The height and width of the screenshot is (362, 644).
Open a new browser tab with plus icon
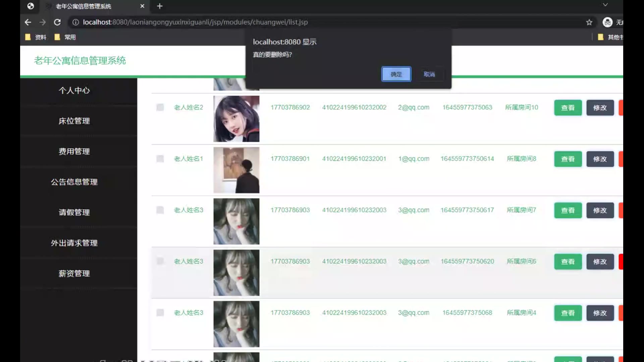pyautogui.click(x=160, y=6)
